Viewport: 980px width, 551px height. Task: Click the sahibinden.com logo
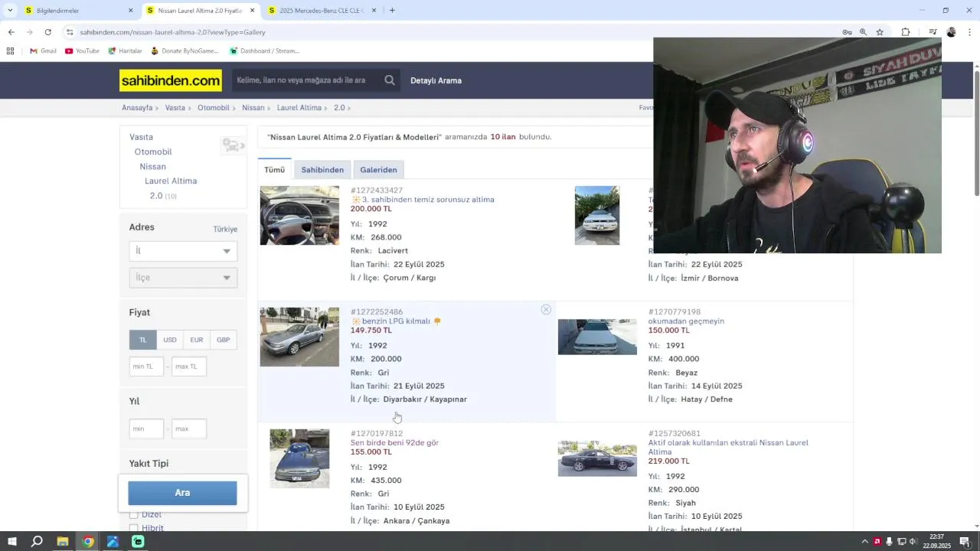[x=171, y=80]
